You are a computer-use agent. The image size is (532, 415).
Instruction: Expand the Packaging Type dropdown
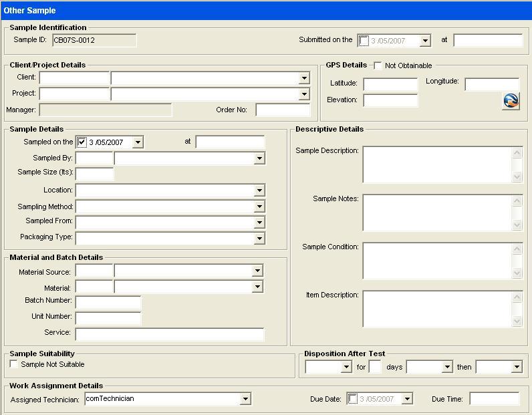click(x=259, y=238)
